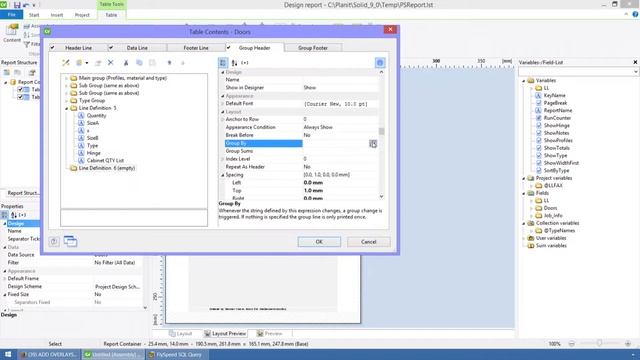Click the paste icon in dialog toolbar
Viewport: 640px width, 360px height.
coord(152,63)
